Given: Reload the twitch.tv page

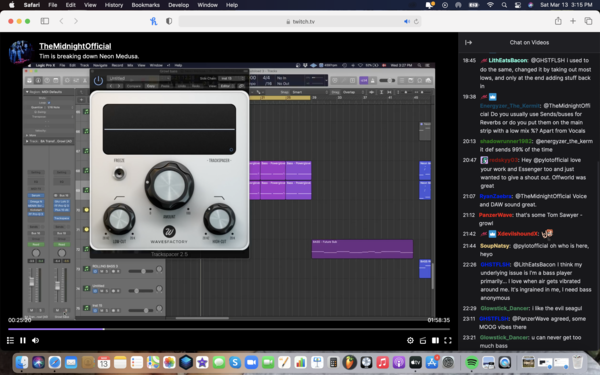Looking at the screenshot, I should point(416,21).
